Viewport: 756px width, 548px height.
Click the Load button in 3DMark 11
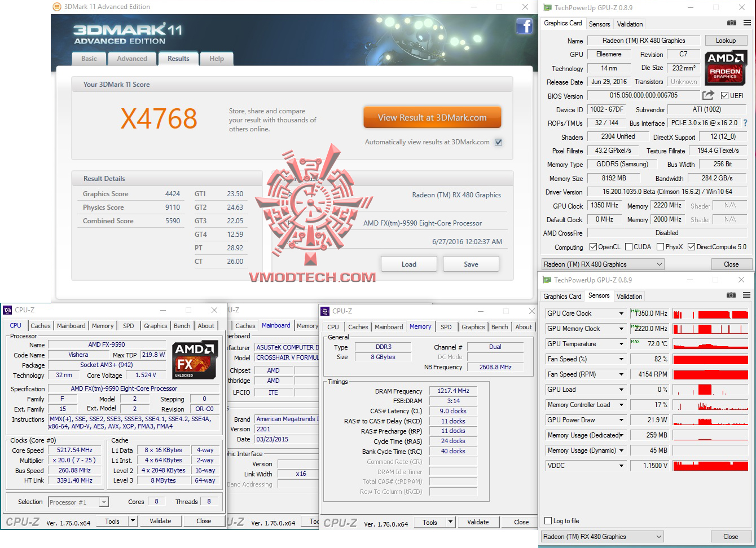[x=409, y=264]
